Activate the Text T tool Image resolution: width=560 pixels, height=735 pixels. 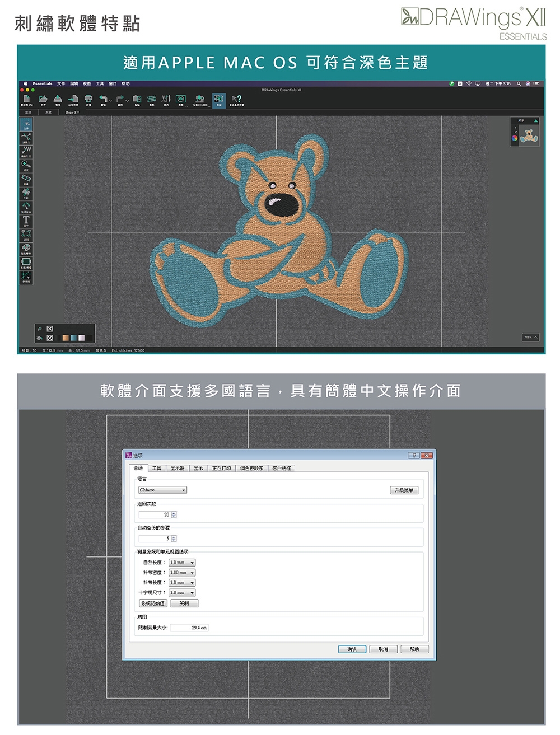click(x=26, y=220)
